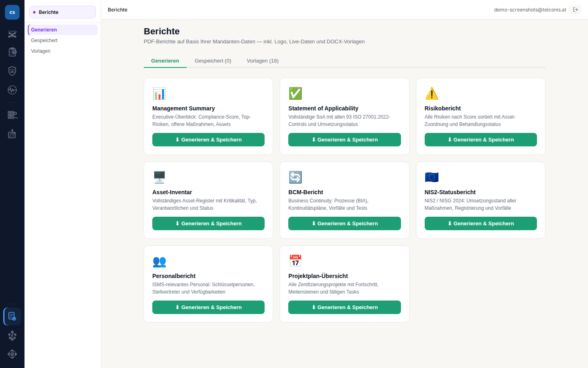Image resolution: width=588 pixels, height=368 pixels.
Task: Click the Berichte module header in the side panel
Action: point(62,12)
